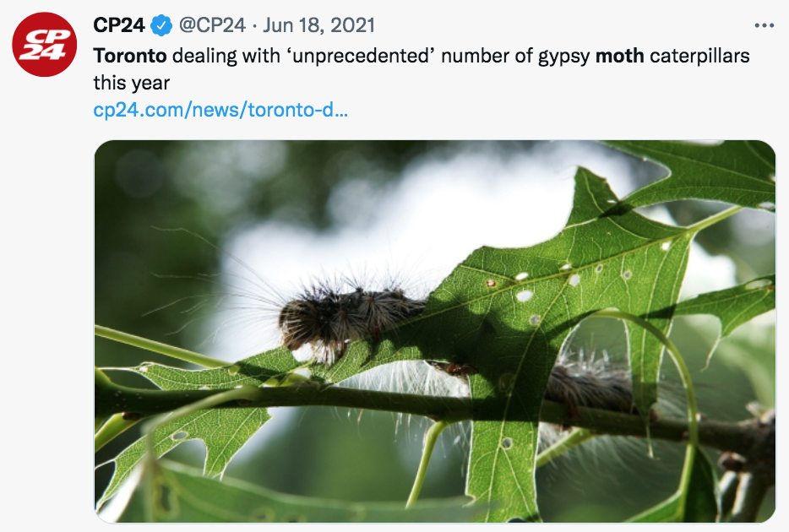Click the blue verified badge
The height and width of the screenshot is (532, 789).
[x=161, y=25]
